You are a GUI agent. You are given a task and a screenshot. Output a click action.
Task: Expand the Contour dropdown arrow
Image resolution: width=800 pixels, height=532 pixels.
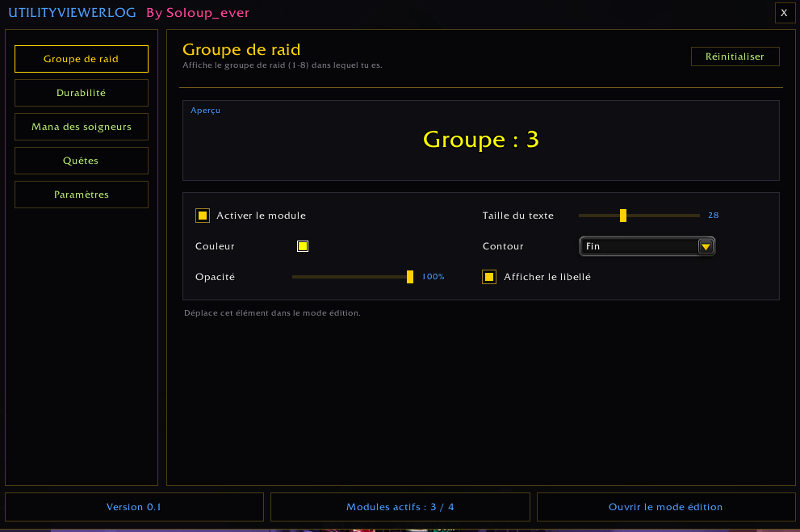[x=706, y=246]
